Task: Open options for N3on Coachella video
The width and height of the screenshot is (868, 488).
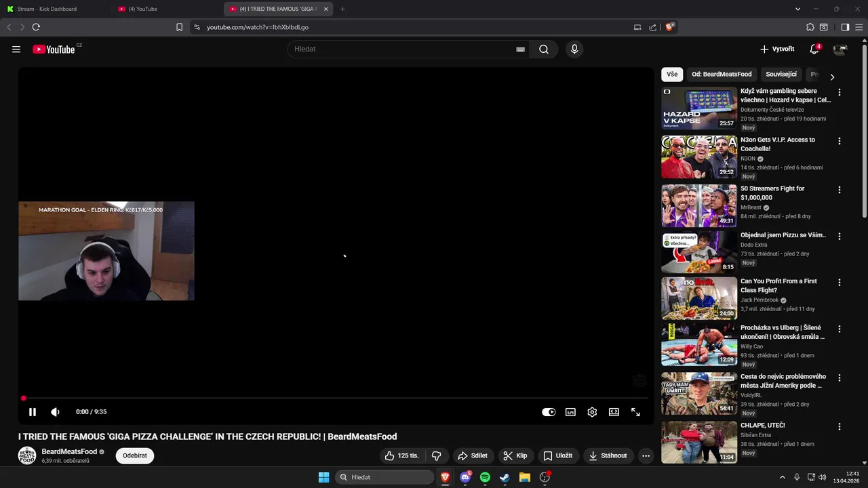Action: pyautogui.click(x=840, y=141)
